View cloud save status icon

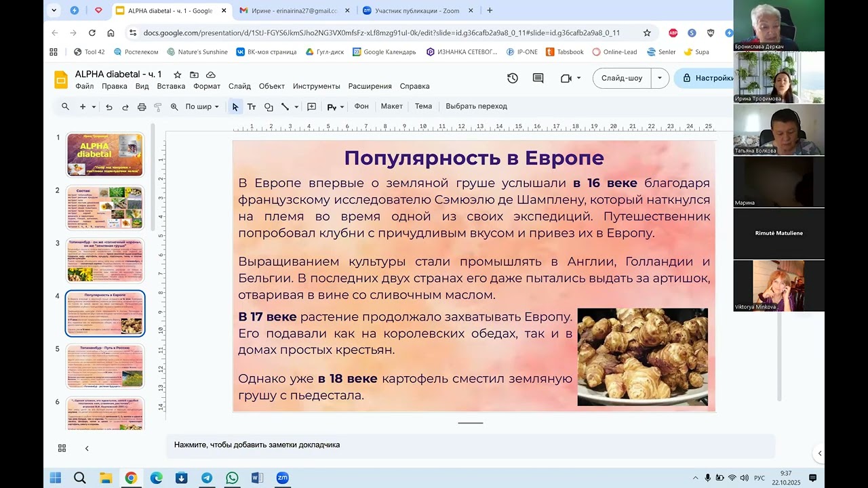point(211,75)
